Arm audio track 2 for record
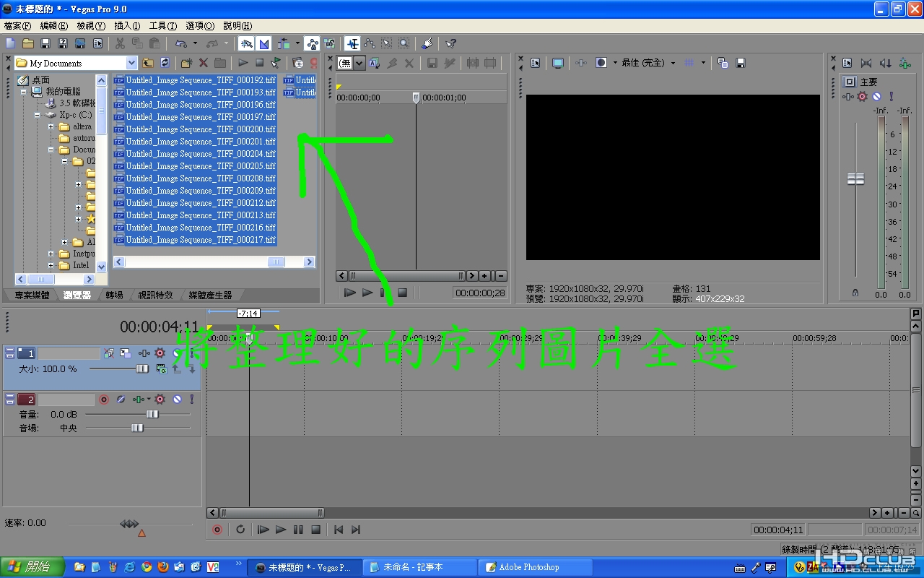 (x=103, y=399)
